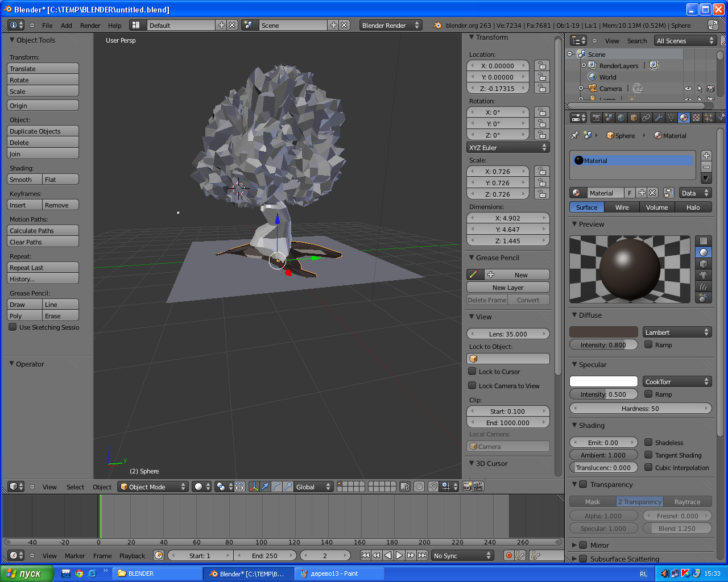Collapse the Grease Pencil panel
728x582 pixels.
click(x=471, y=257)
